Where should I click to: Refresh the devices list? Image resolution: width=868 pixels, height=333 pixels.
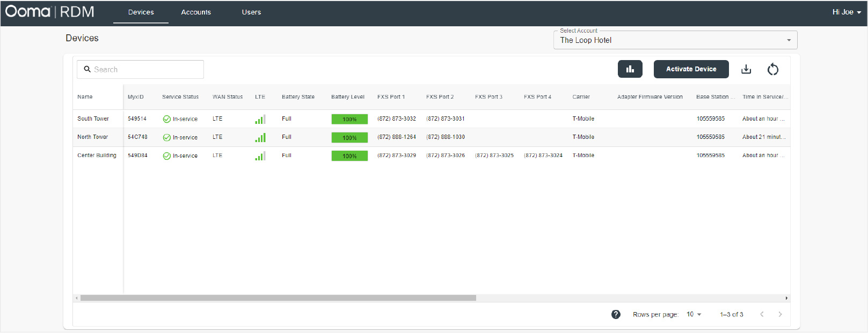click(772, 69)
